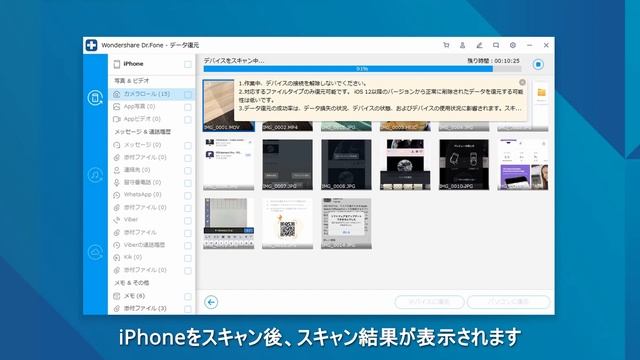The width and height of the screenshot is (640, 360).
Task: Tick the カメラロール checkbox
Action: click(188, 95)
